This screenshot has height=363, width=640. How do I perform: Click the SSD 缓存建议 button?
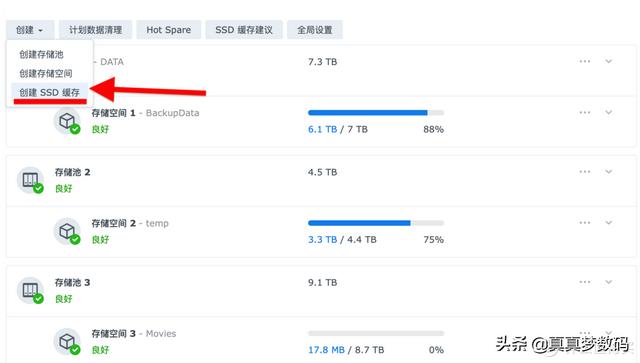tap(244, 30)
